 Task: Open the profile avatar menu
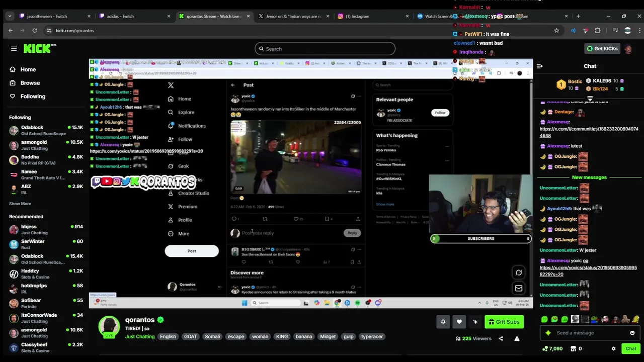(x=628, y=49)
